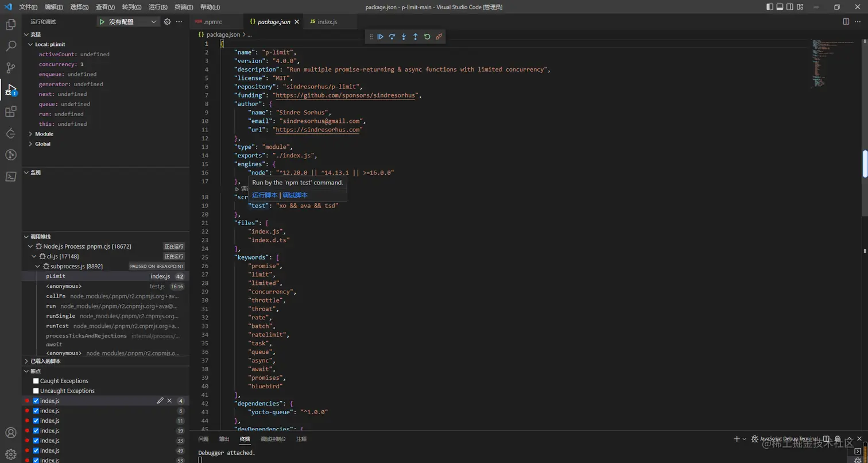The height and width of the screenshot is (463, 868).
Task: Open Source Control view in activity bar
Action: click(x=10, y=68)
